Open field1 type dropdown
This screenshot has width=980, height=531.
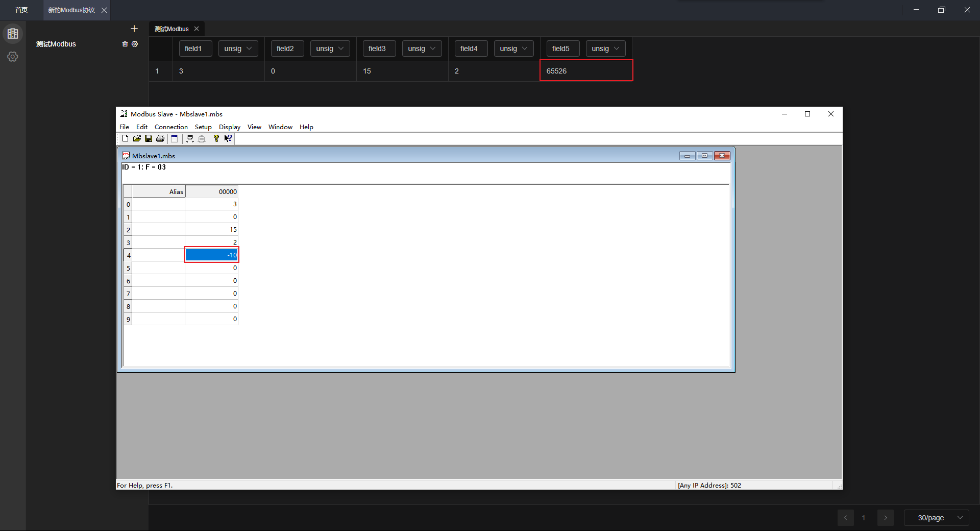click(x=238, y=49)
